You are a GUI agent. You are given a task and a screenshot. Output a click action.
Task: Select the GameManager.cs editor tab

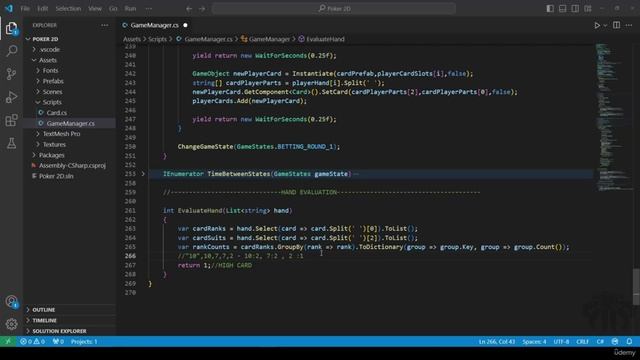coord(155,25)
